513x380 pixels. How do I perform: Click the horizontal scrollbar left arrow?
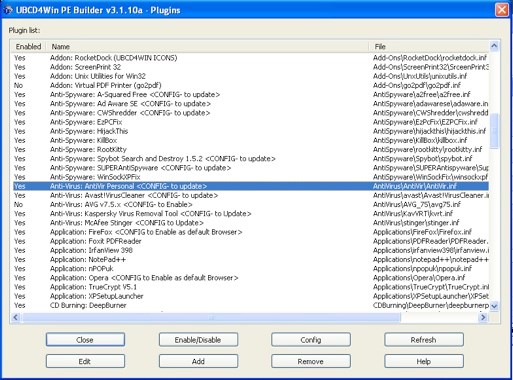click(x=16, y=317)
